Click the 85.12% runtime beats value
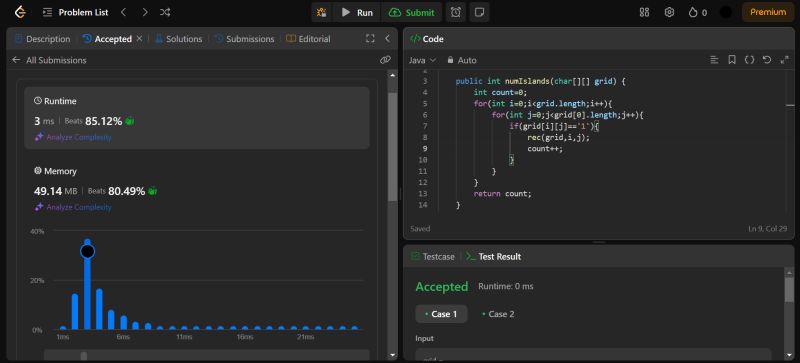The image size is (800, 363). click(x=104, y=122)
